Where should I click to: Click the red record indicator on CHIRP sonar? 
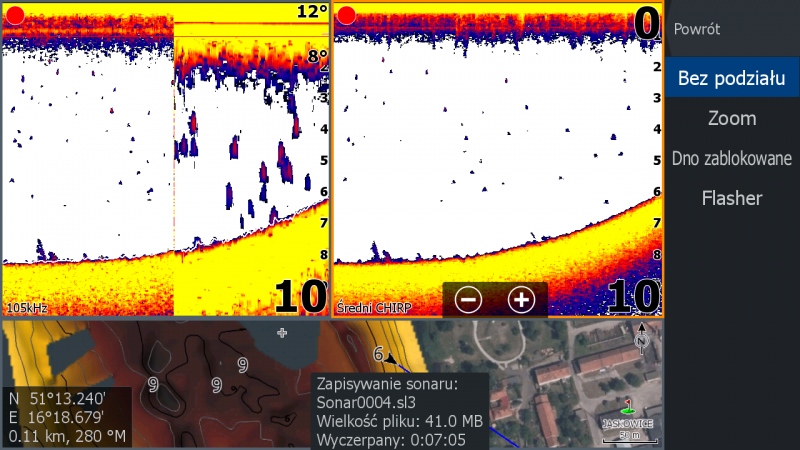pos(346,15)
